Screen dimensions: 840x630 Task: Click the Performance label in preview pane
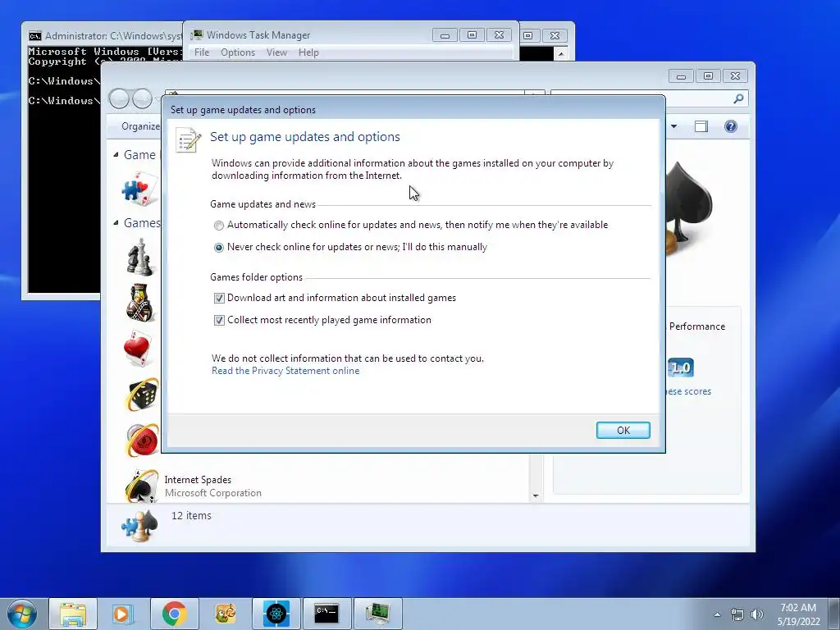tap(697, 326)
